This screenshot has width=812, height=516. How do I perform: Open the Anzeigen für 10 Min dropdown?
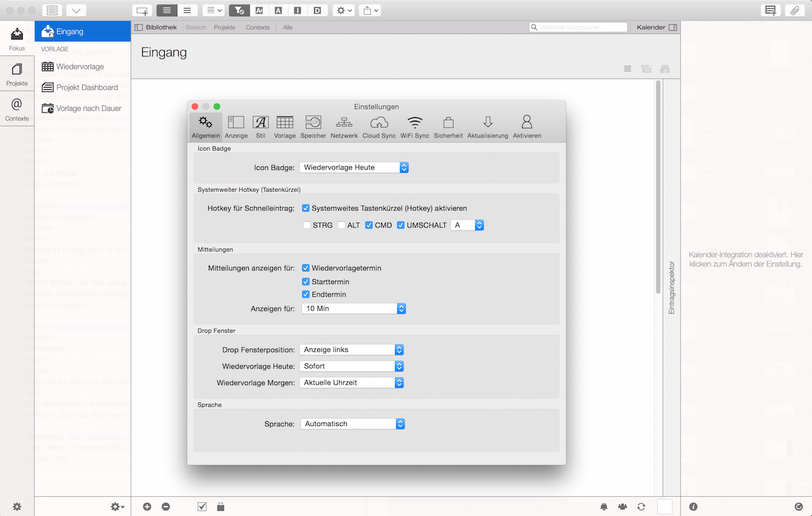354,308
